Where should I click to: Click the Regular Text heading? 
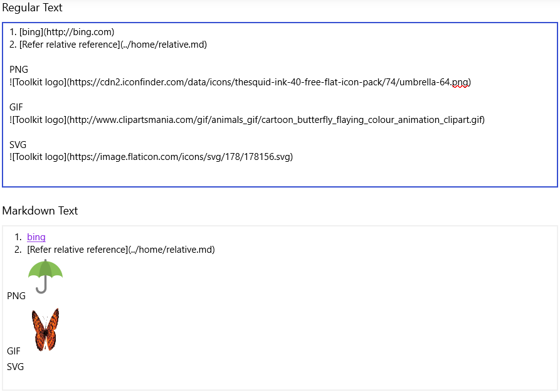33,8
